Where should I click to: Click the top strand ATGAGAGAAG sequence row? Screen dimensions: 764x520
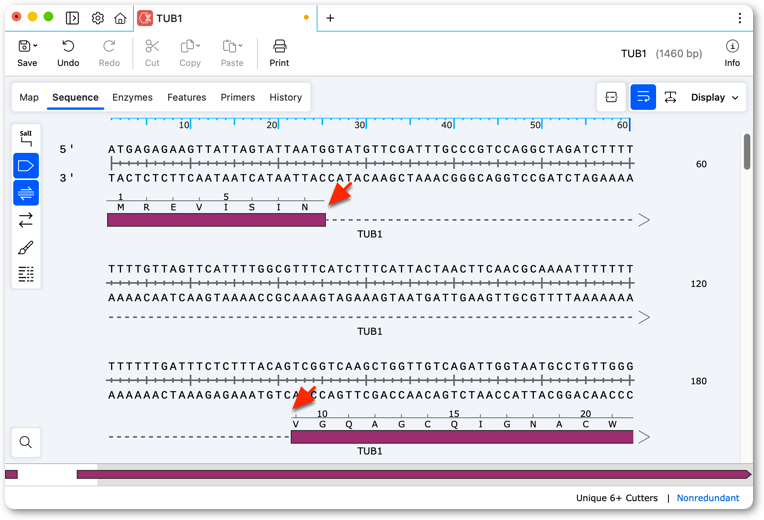pyautogui.click(x=371, y=149)
